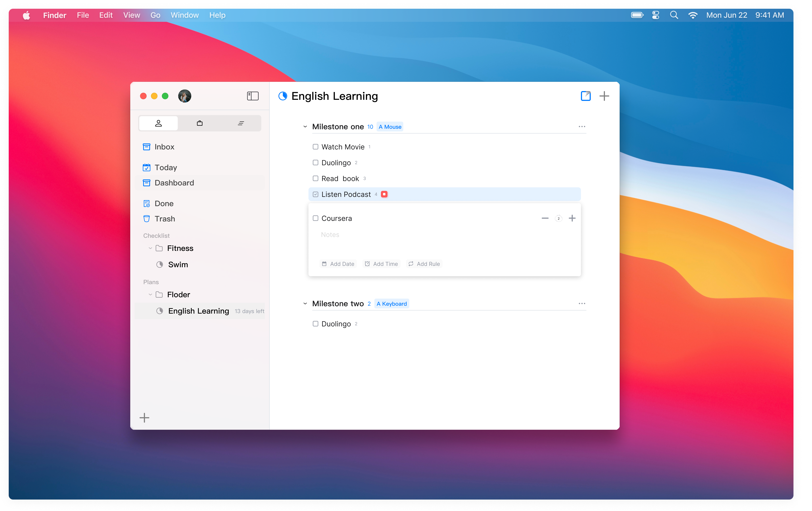Click the Fitness folder icon
The width and height of the screenshot is (812, 511).
pos(159,248)
